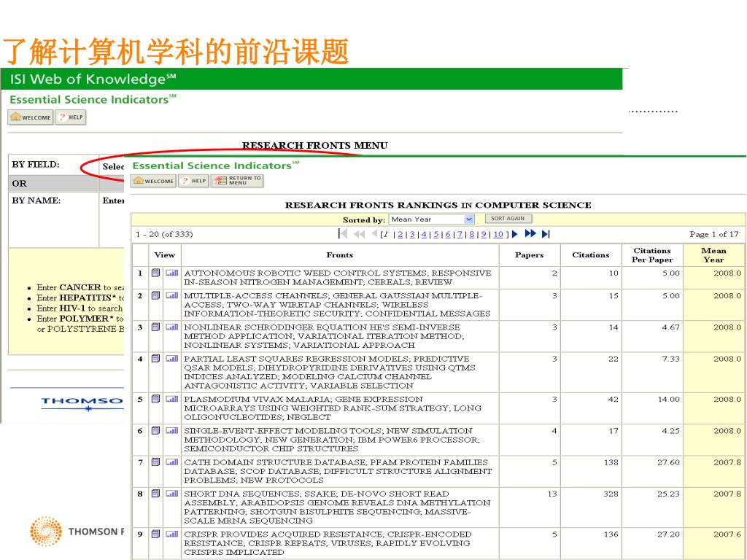Go to previous page arrow

tap(374, 233)
